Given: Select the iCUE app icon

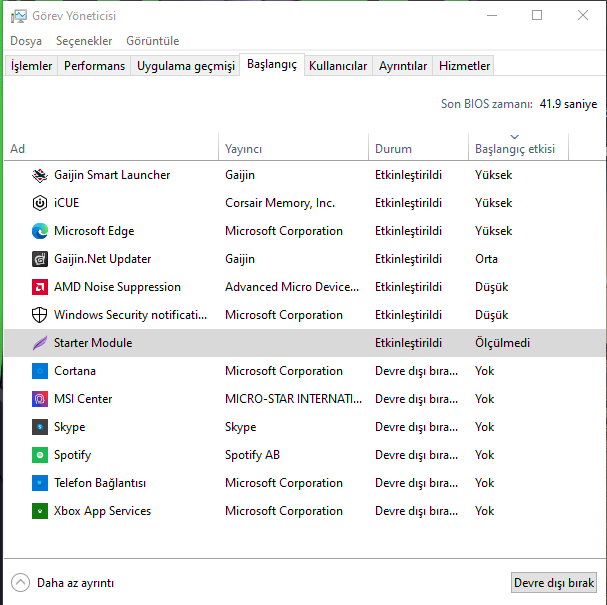Looking at the screenshot, I should point(40,203).
